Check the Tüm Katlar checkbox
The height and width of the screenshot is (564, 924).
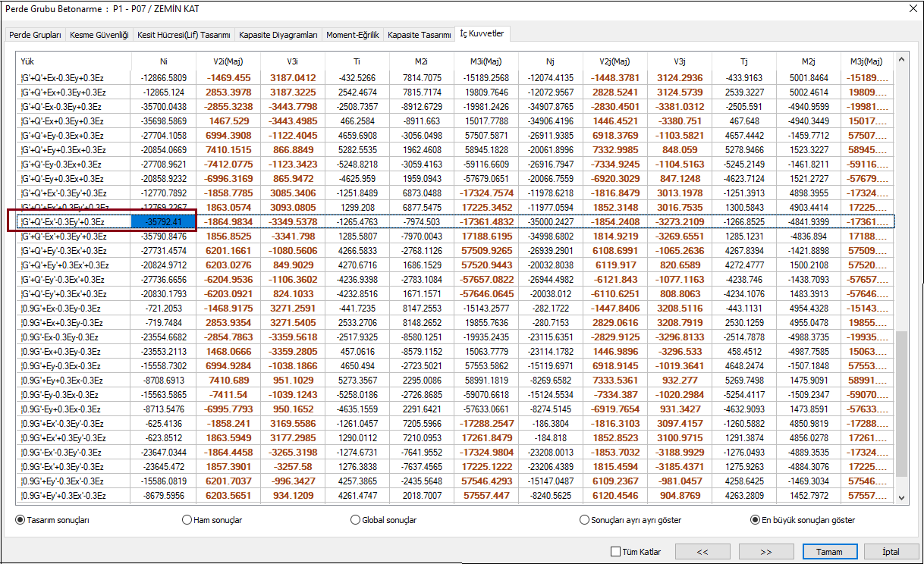coord(616,551)
